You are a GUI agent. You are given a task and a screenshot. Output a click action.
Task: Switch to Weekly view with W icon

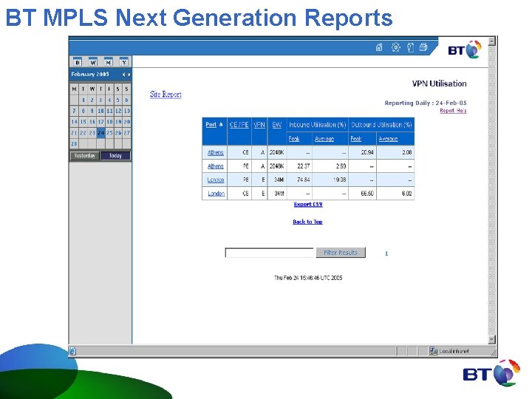click(x=92, y=62)
